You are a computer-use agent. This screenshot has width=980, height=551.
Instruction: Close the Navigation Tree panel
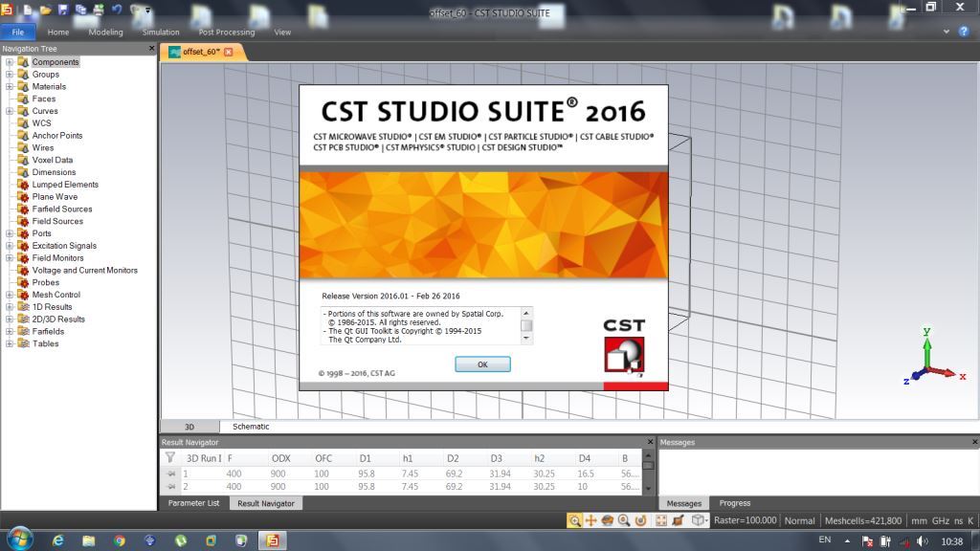151,48
